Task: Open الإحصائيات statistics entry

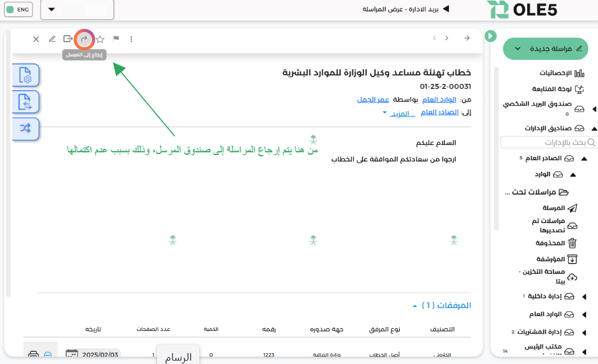Action: pos(561,73)
